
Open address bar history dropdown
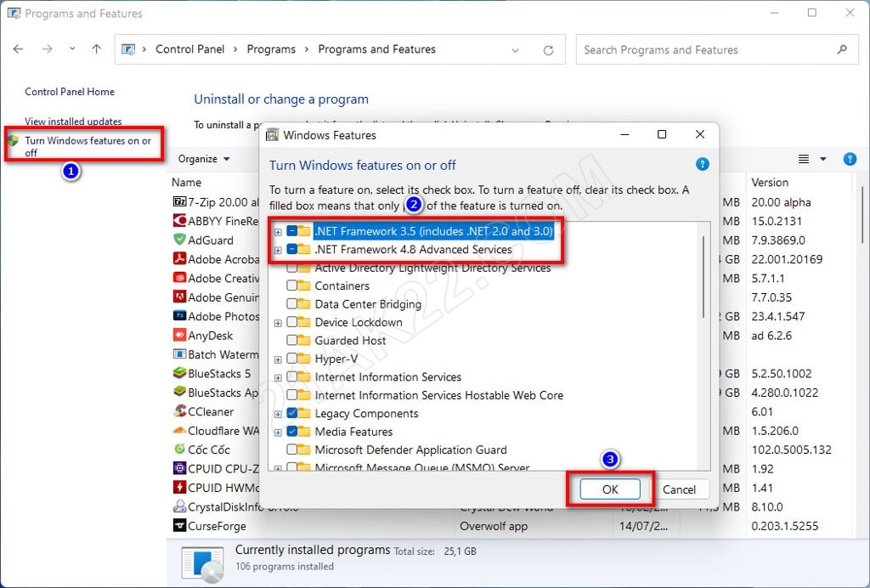click(x=516, y=50)
